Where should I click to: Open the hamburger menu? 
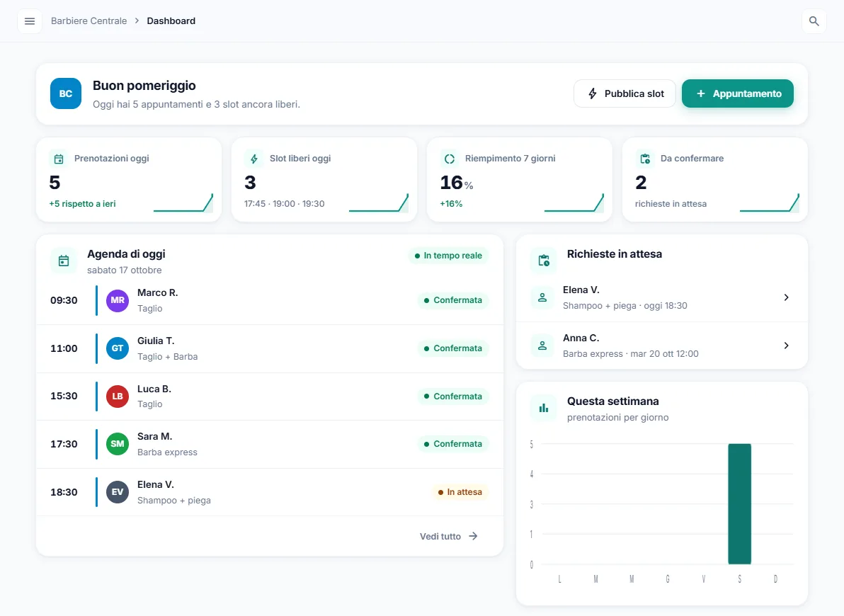tap(30, 21)
